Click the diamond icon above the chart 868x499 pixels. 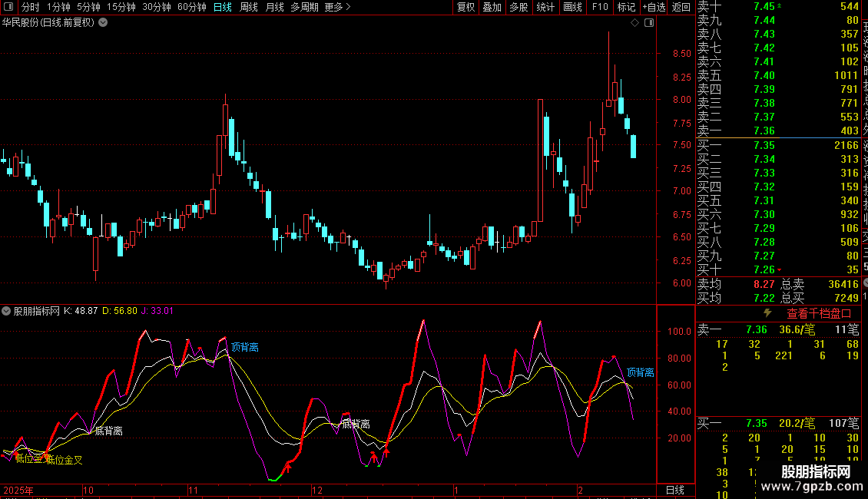[x=635, y=23]
